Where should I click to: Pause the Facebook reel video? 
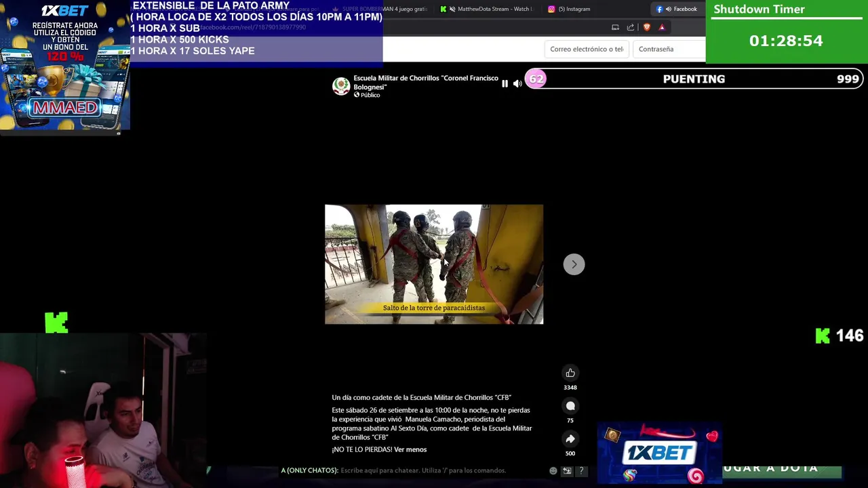pos(505,83)
